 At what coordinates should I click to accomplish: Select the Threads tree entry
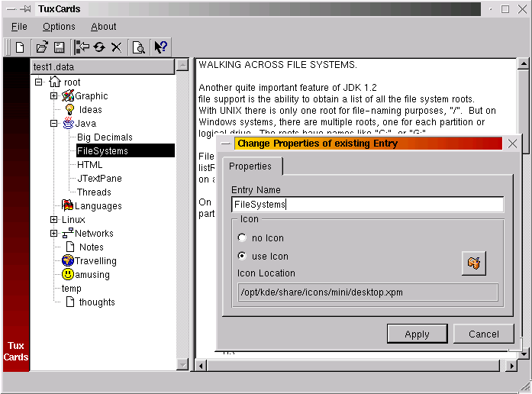click(x=94, y=192)
